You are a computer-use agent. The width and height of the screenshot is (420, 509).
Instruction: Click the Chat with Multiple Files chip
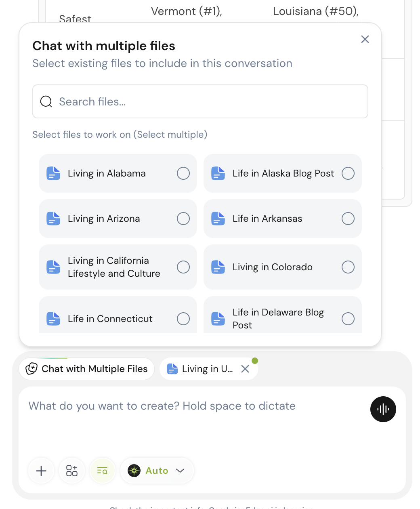[87, 369]
